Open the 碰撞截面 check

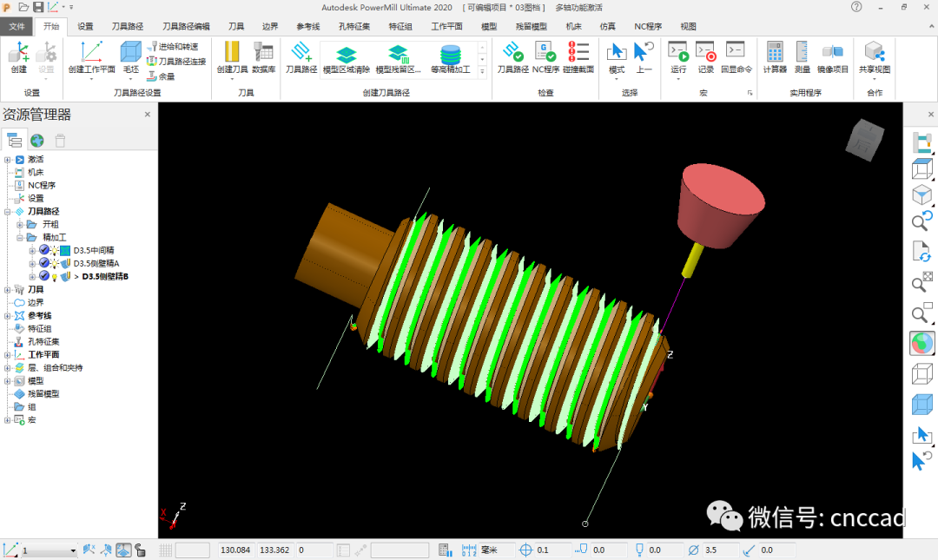coord(578,57)
